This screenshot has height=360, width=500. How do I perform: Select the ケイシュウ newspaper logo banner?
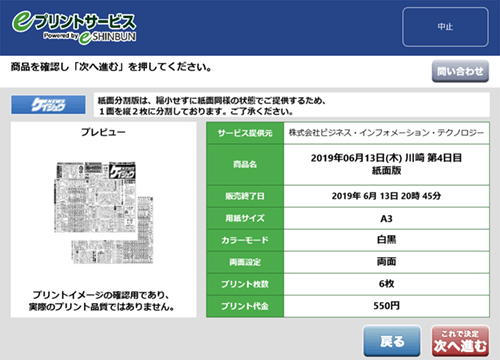(48, 105)
